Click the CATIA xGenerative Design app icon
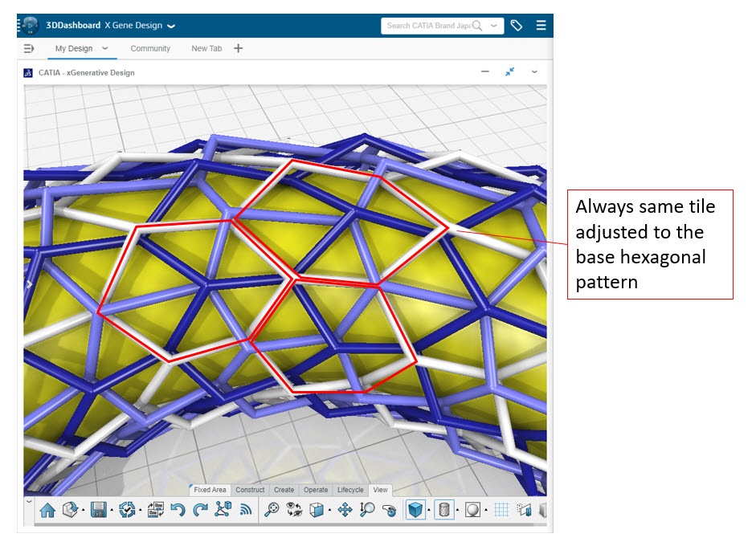 [28, 73]
